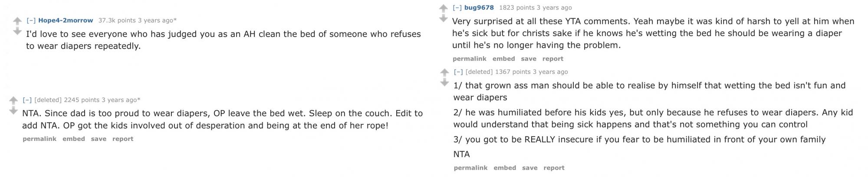The image size is (868, 177).
Task: Upvote the deleted 2245-point comment
Action: pos(13,100)
